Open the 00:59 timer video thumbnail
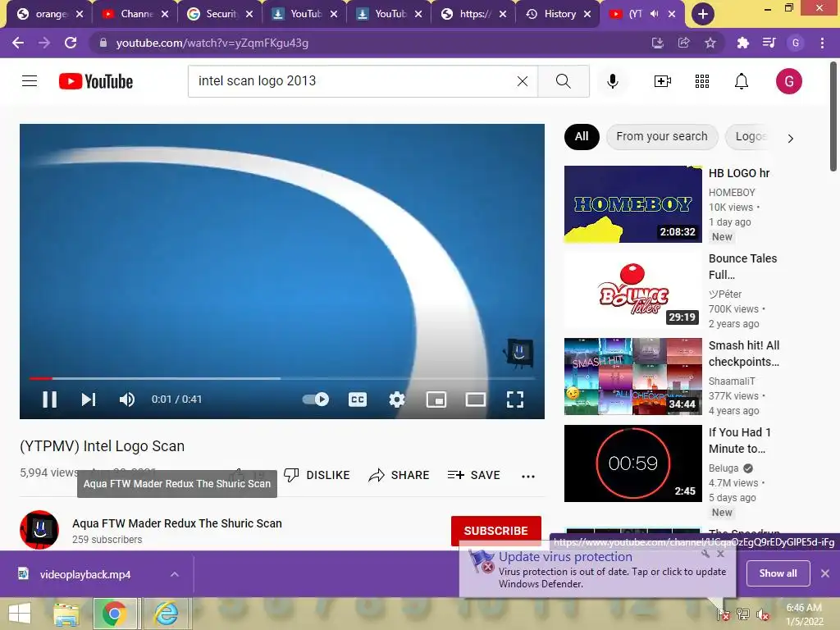 [632, 463]
